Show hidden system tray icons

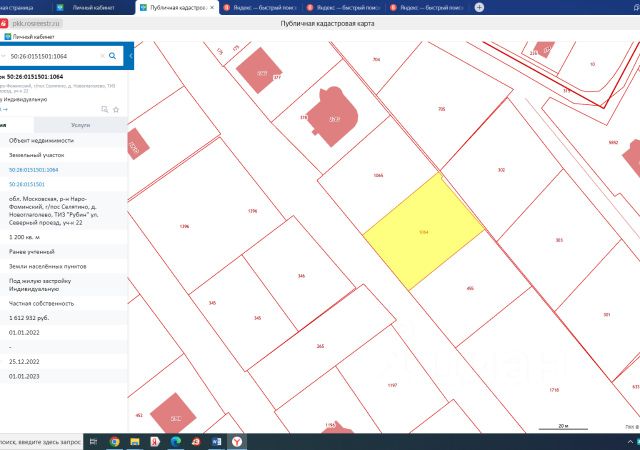click(630, 442)
